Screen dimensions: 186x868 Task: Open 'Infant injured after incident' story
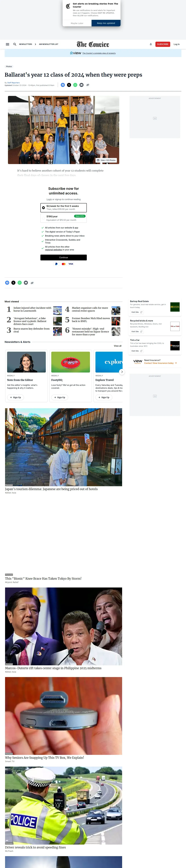click(32, 309)
